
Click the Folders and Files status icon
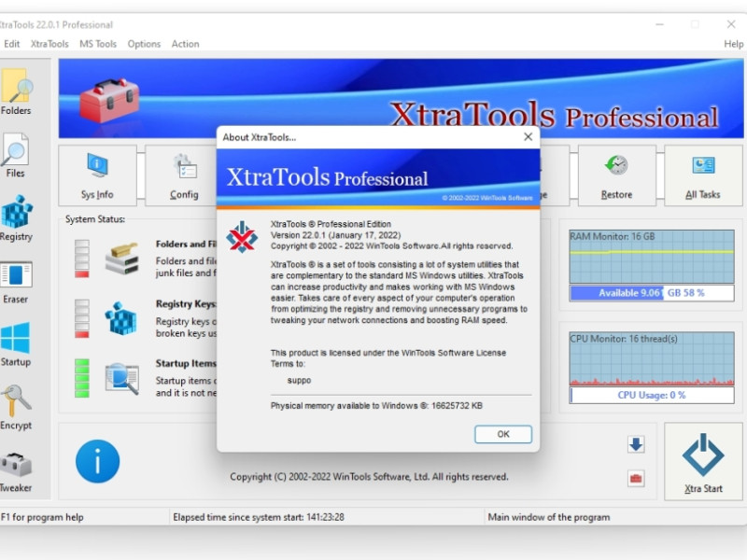coord(122,259)
